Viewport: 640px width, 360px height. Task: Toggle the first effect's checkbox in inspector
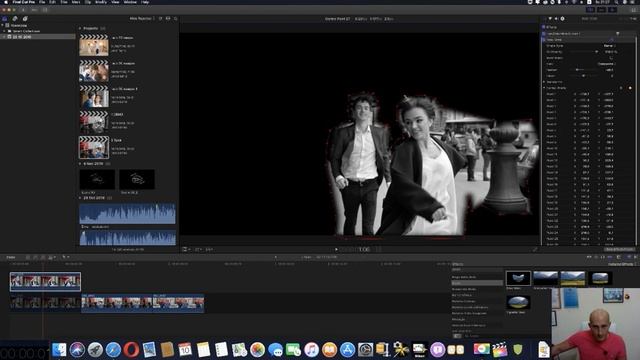[544, 33]
